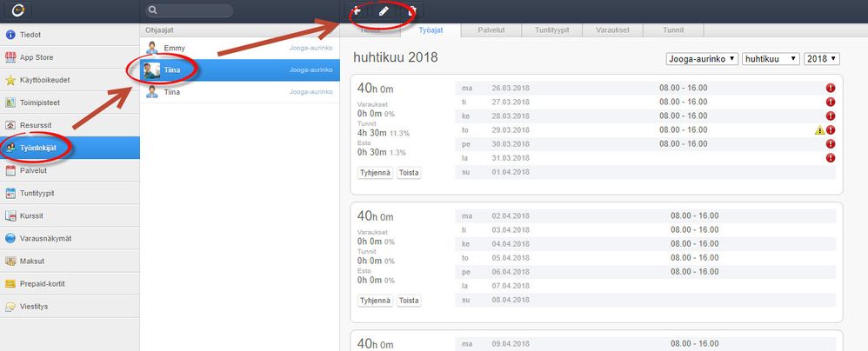This screenshot has width=868, height=351.
Task: Select the unhighlighted Tiina row with generic avatar
Action: pos(240,92)
